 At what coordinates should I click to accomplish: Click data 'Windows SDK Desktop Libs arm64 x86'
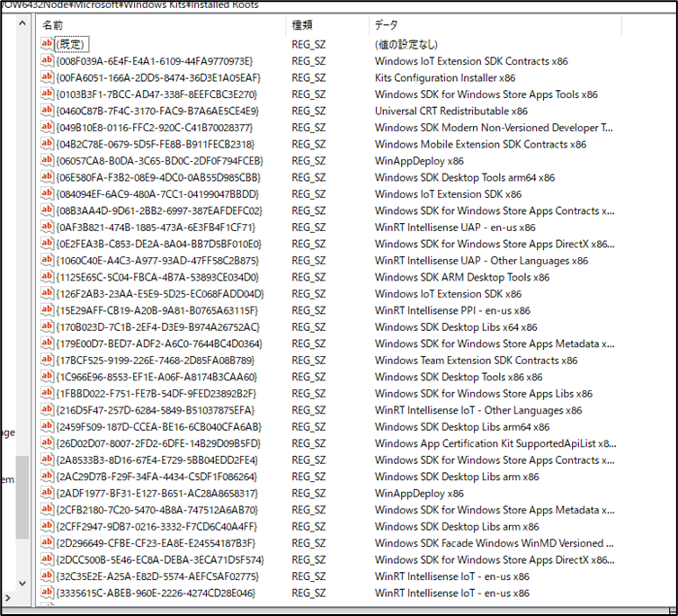click(462, 427)
